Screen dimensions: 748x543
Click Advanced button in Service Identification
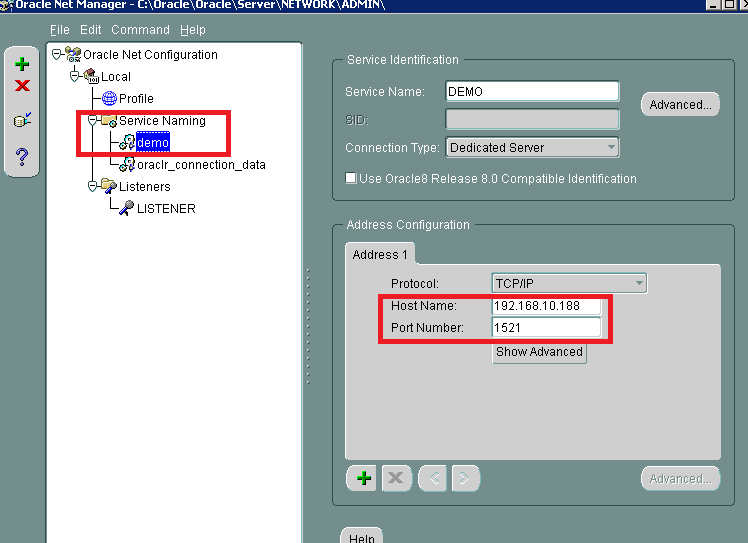coord(680,104)
